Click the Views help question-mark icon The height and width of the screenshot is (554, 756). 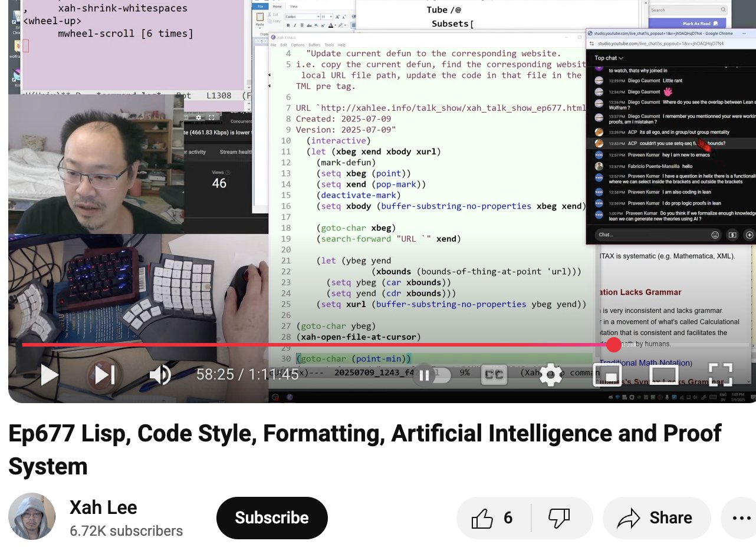[x=228, y=172]
